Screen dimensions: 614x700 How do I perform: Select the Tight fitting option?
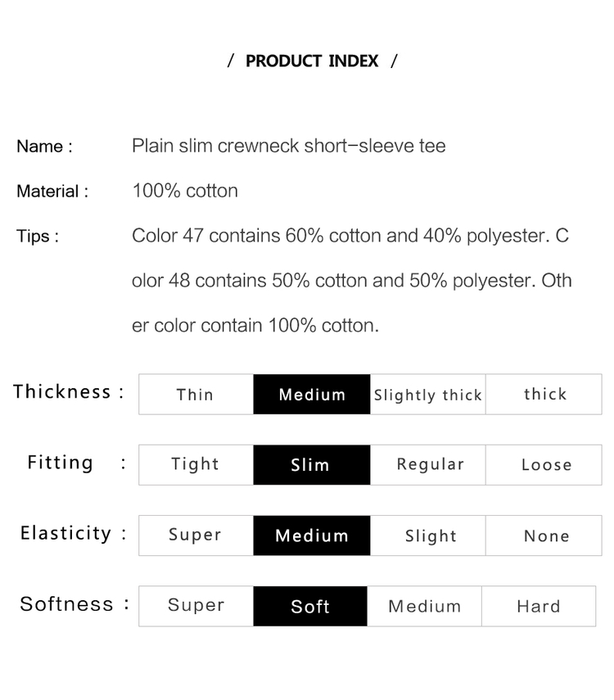(x=196, y=465)
